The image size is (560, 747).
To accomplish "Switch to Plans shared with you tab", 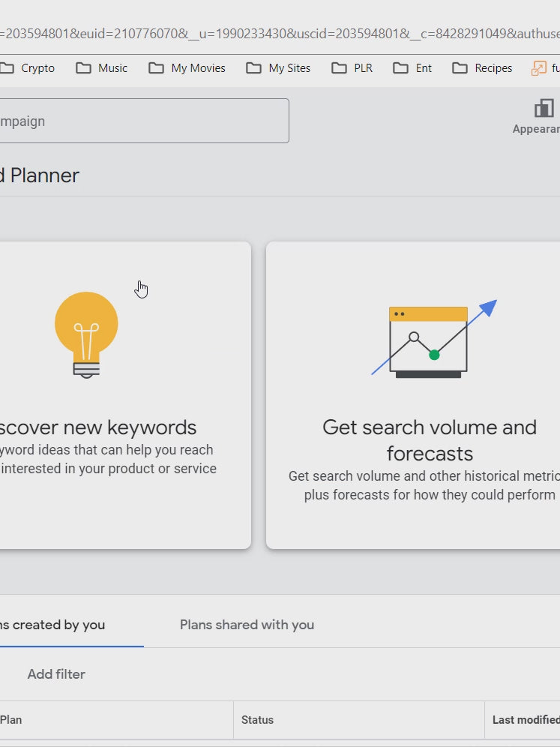I will (x=247, y=625).
